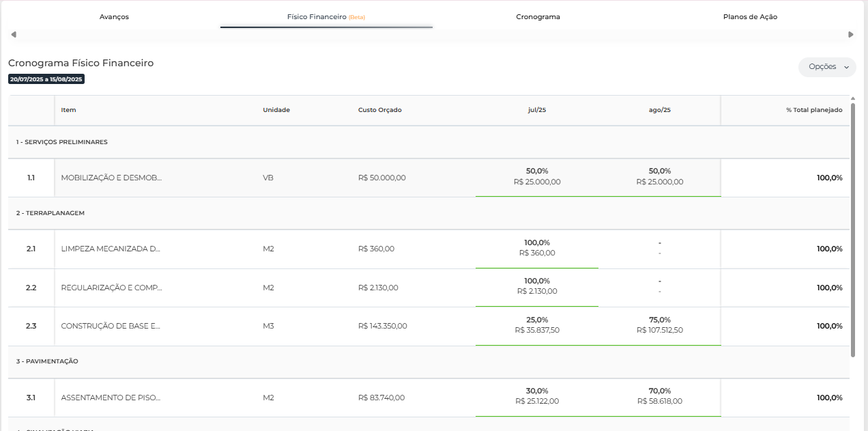Click the right tab scroll arrow
This screenshot has width=868, height=431.
tap(850, 35)
